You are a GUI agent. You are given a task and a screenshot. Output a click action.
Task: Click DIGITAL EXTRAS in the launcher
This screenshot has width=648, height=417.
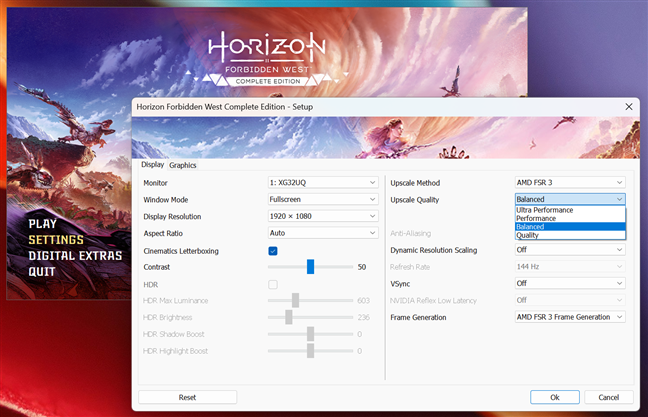pyautogui.click(x=75, y=256)
